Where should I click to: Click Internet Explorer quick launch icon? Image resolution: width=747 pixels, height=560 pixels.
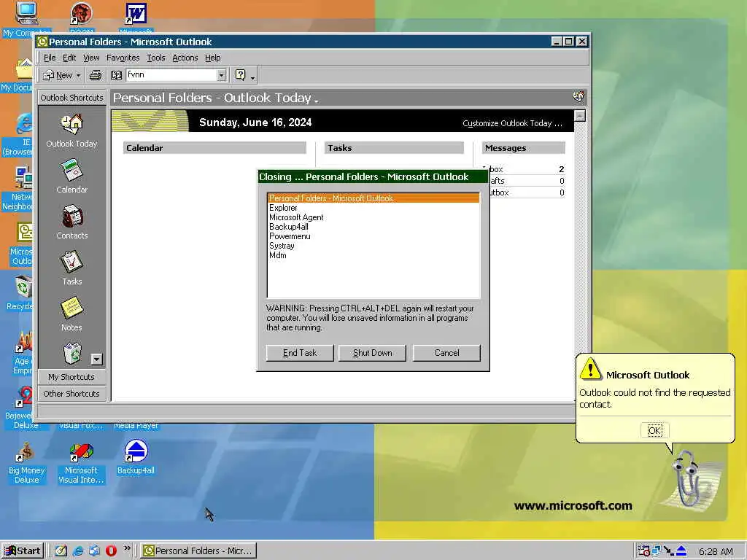(78, 551)
